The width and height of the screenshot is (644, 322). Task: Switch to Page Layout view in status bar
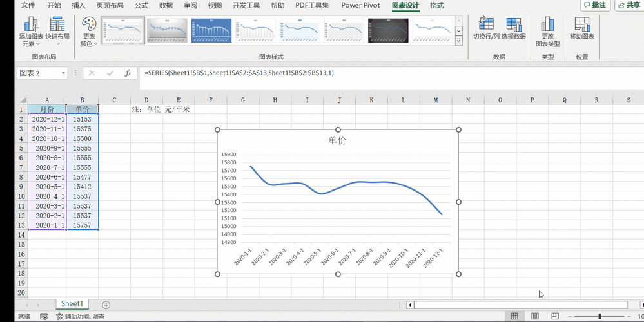(536, 316)
